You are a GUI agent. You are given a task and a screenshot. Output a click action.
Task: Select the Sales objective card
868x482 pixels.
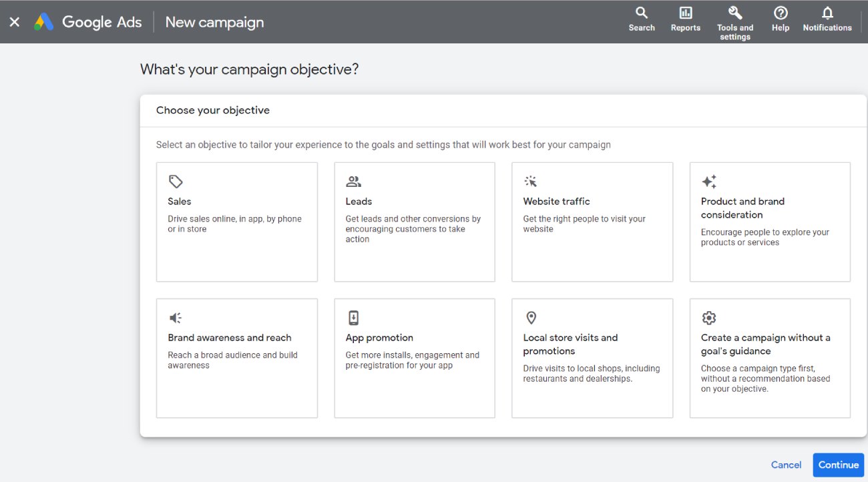tap(236, 222)
